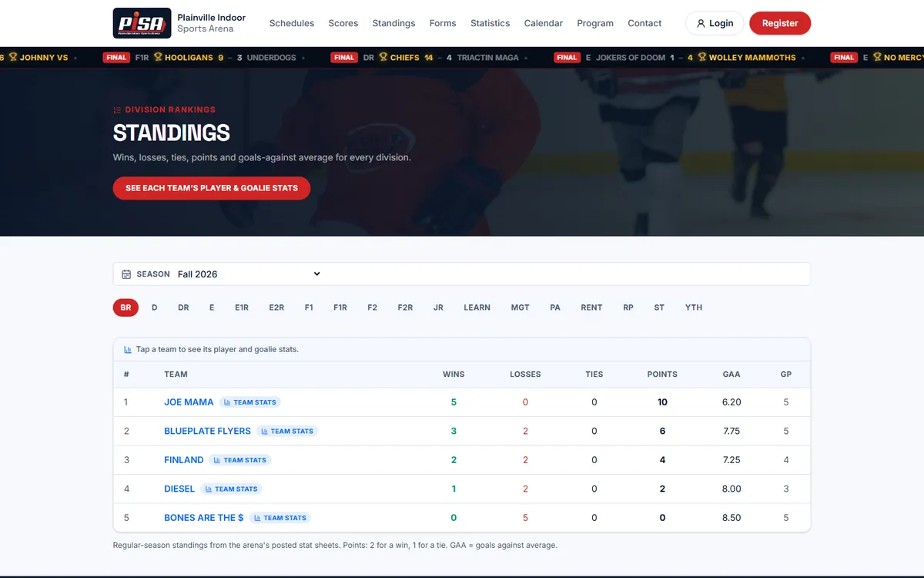
Task: Go to the Statistics page
Action: [x=490, y=23]
